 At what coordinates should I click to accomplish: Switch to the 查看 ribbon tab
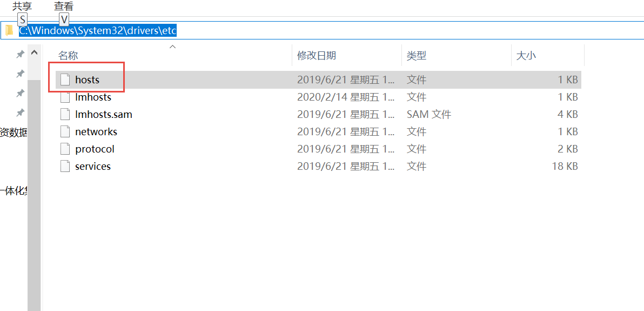coord(63,6)
